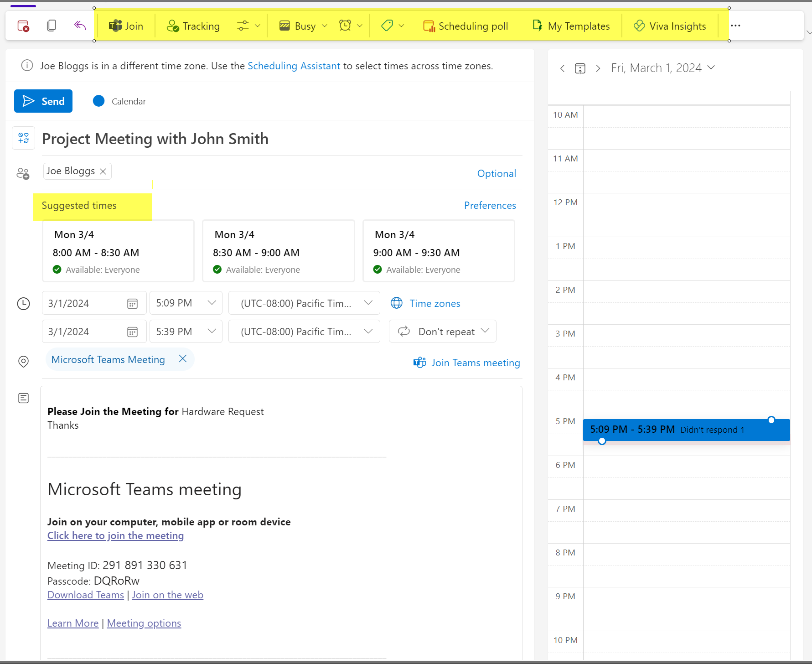Send the meeting invitation
This screenshot has width=812, height=664.
click(43, 101)
